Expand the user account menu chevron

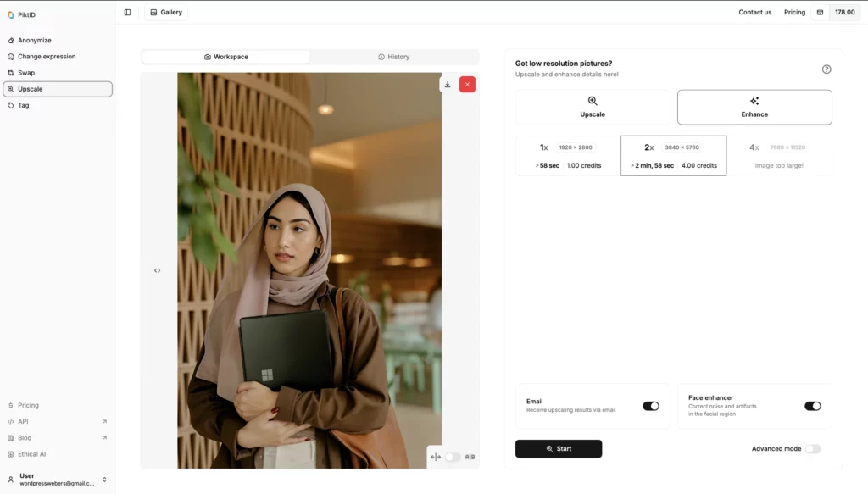(104, 480)
